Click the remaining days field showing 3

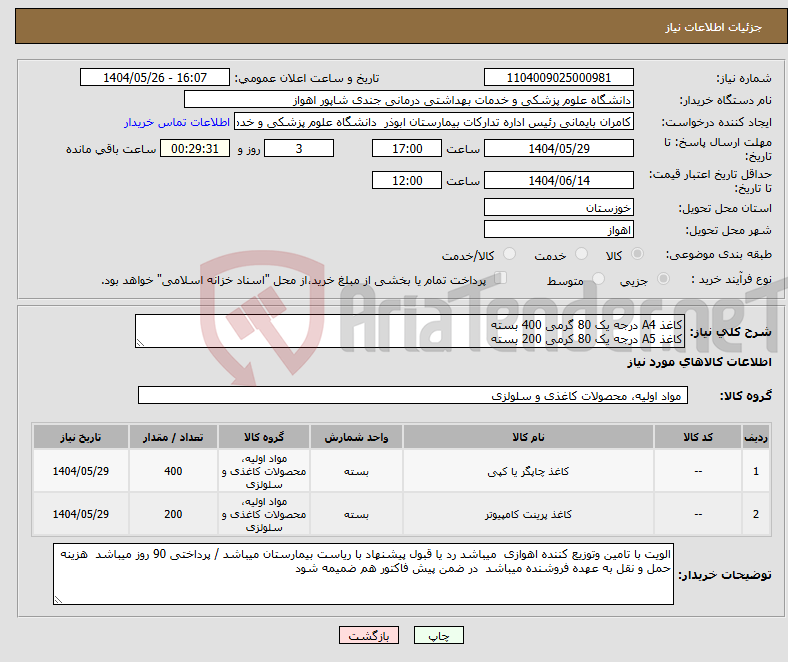pyautogui.click(x=299, y=148)
